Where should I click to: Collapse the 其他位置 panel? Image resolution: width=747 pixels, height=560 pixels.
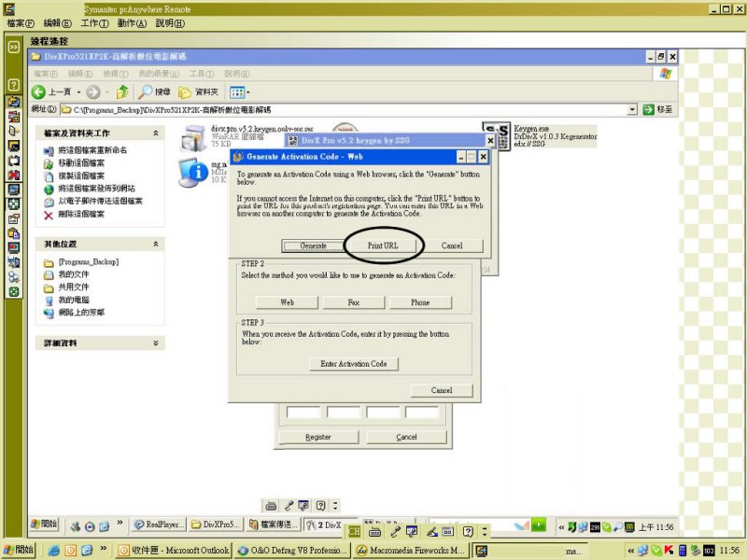(x=156, y=244)
